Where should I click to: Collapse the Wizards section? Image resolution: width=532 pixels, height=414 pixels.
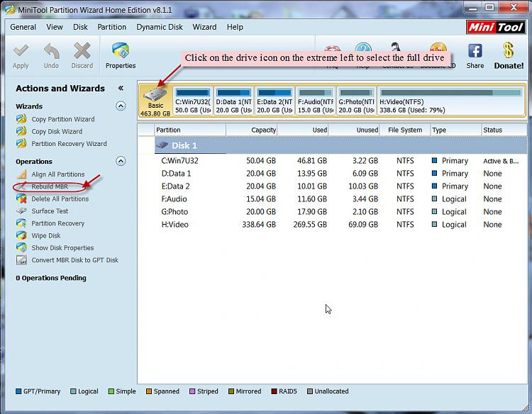[121, 106]
